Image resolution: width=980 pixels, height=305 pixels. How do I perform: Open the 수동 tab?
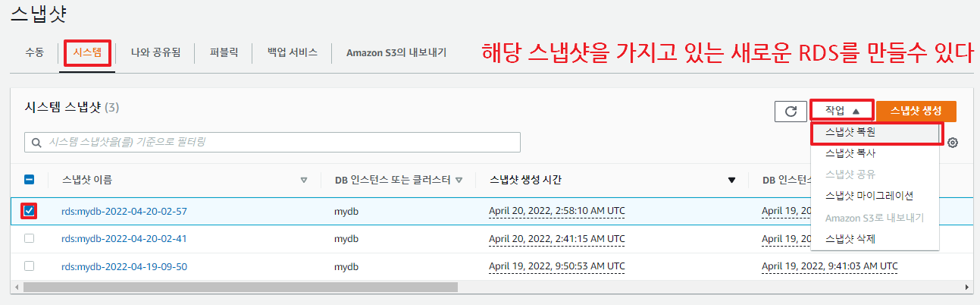[x=34, y=53]
